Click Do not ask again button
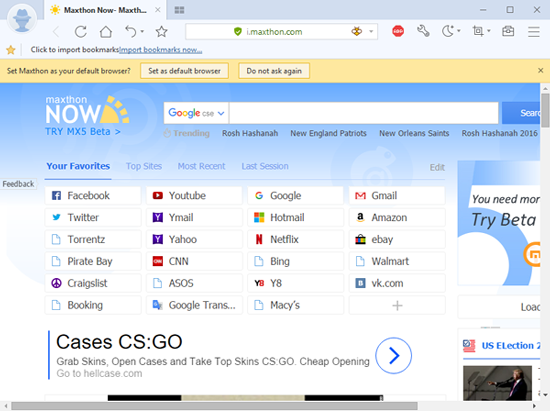The width and height of the screenshot is (550, 411). 274,71
